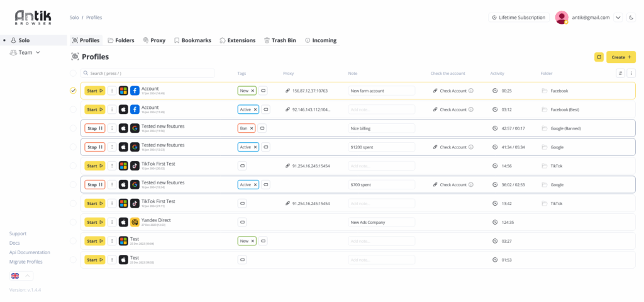Click Check Account in the $700 spent row

coord(453,185)
